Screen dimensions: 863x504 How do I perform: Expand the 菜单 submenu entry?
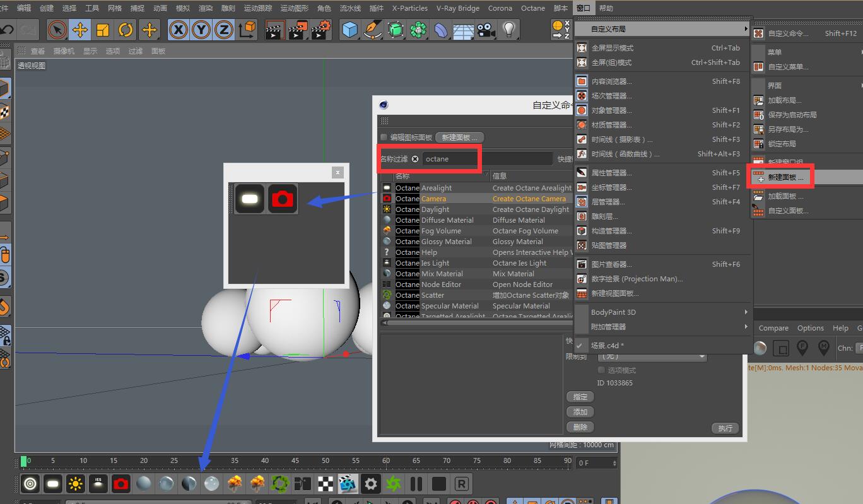[807, 52]
